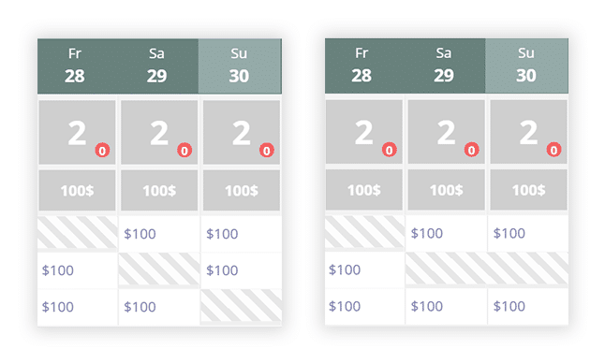Click the middle-row $100 cell under Fr in right calendar
The image size is (605, 364).
tap(364, 269)
